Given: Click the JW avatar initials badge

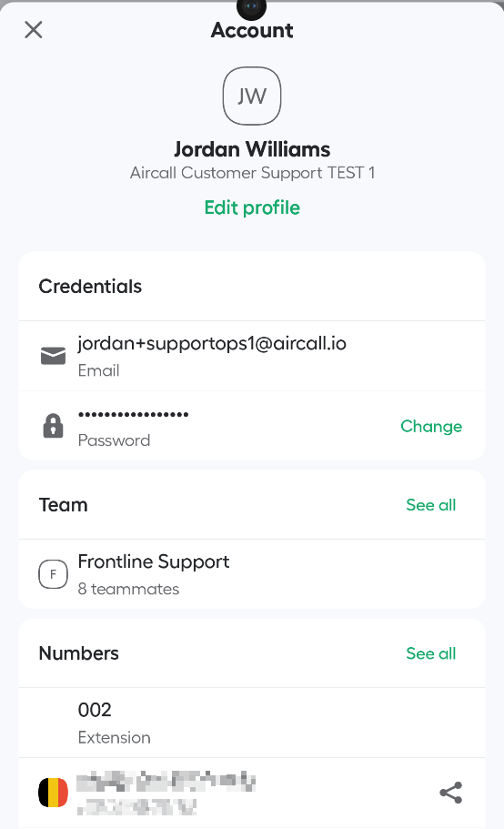Looking at the screenshot, I should tap(252, 96).
